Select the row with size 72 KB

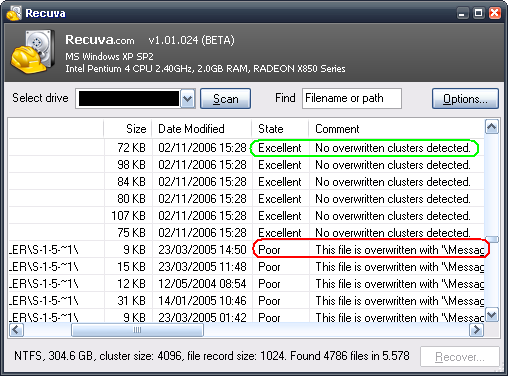pos(246,148)
